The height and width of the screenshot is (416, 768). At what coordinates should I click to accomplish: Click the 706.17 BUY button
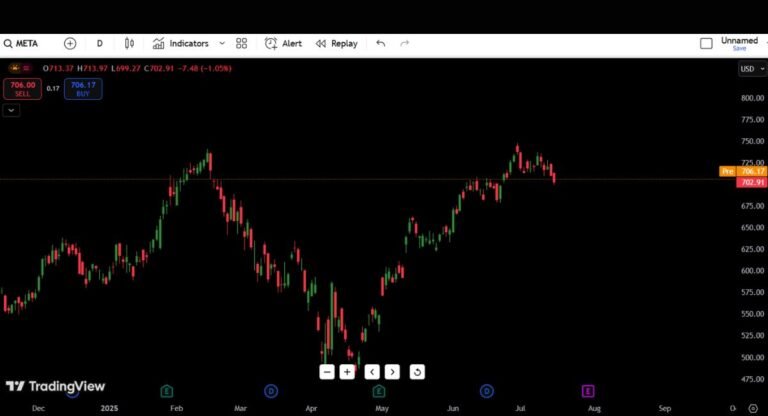click(x=83, y=89)
